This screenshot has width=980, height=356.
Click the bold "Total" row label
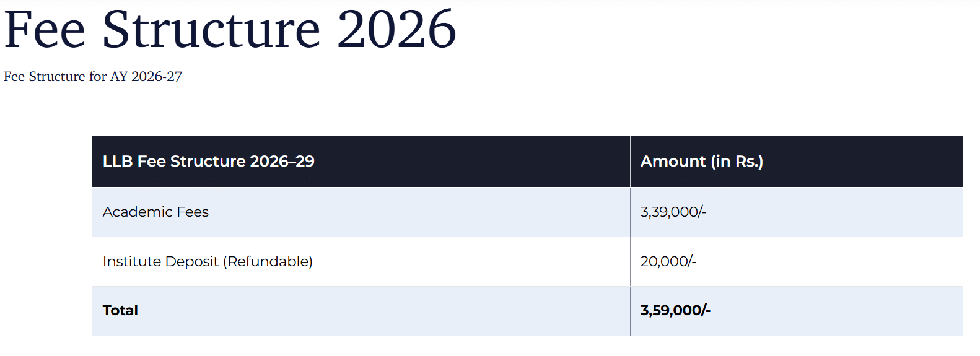120,311
